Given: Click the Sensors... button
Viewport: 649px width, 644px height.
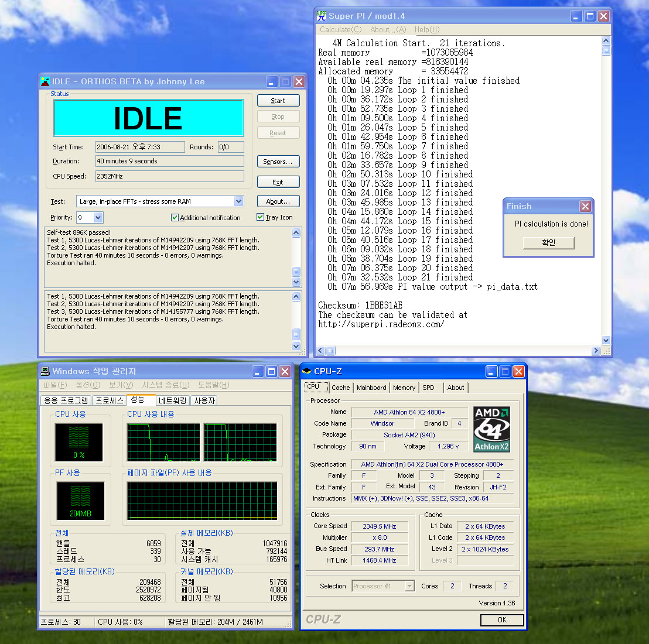Looking at the screenshot, I should point(278,162).
